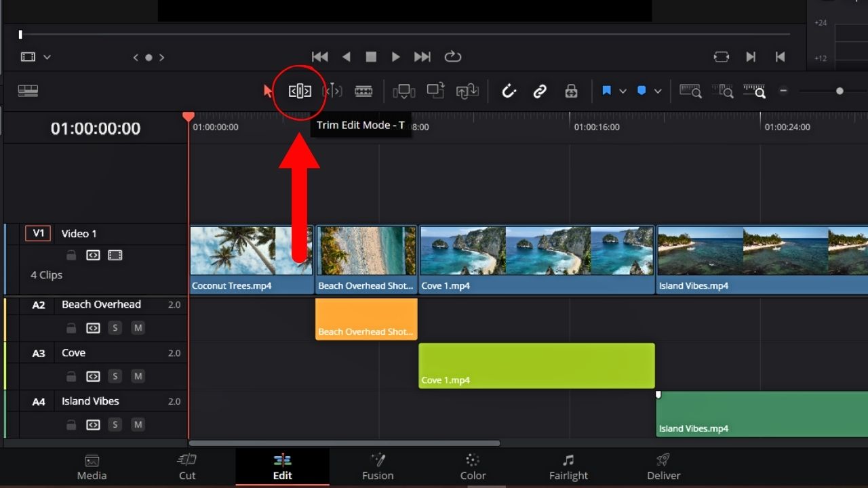
Task: Click the Detail Zoom icon
Action: click(x=723, y=91)
